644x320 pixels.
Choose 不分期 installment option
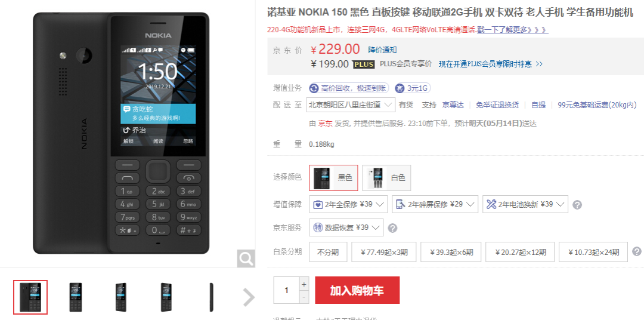pyautogui.click(x=328, y=252)
